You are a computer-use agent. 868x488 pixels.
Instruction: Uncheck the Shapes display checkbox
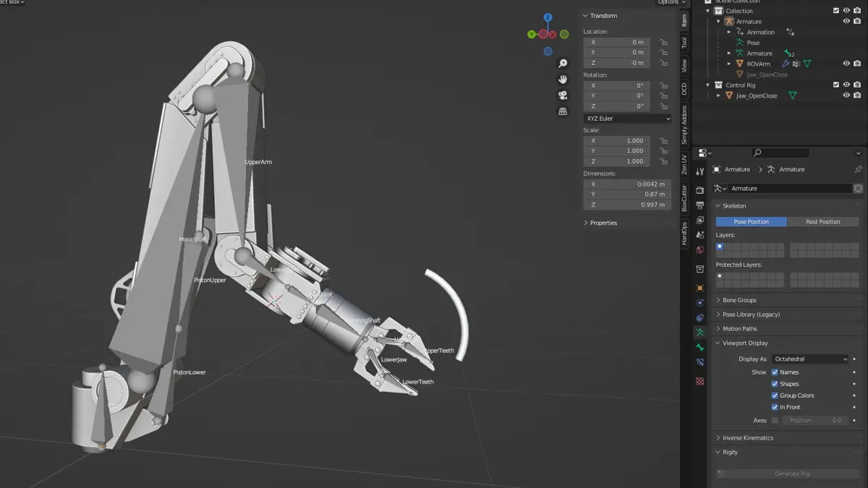tap(775, 384)
